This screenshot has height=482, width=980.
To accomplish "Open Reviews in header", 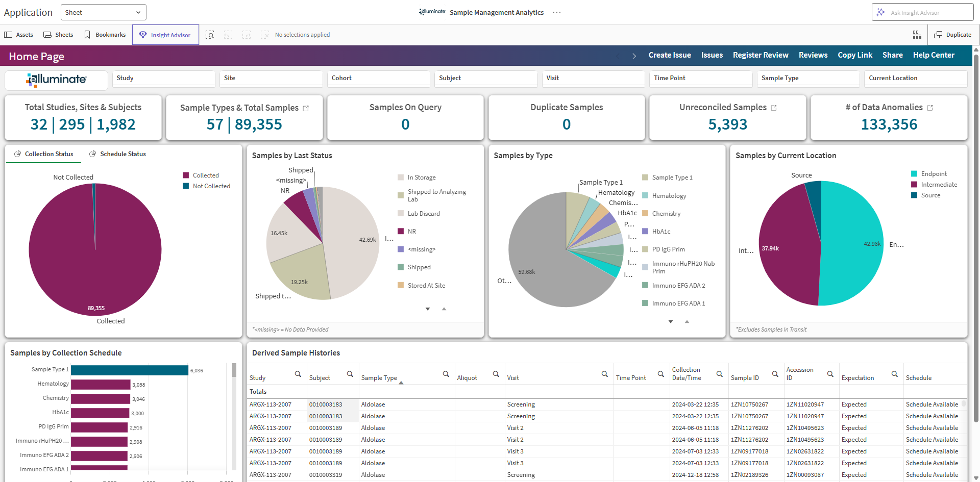I will tap(813, 55).
